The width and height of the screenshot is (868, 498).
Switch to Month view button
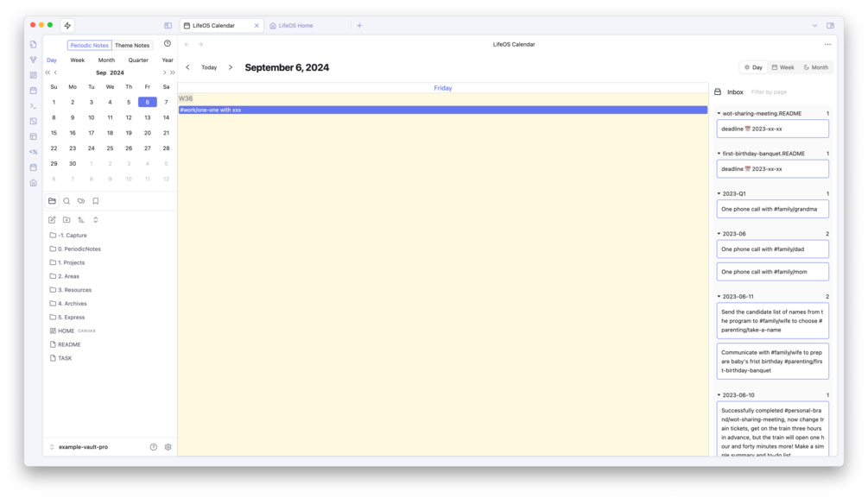(816, 67)
